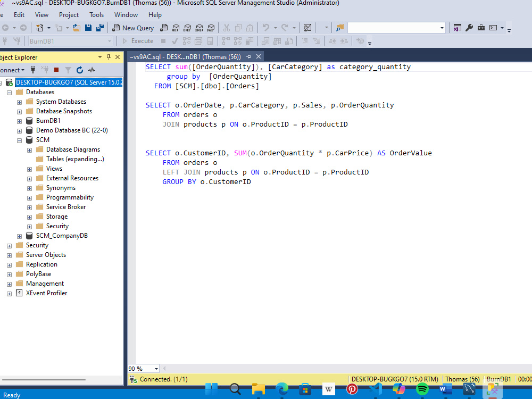Select the Management folder
The image size is (532, 399).
click(x=45, y=284)
